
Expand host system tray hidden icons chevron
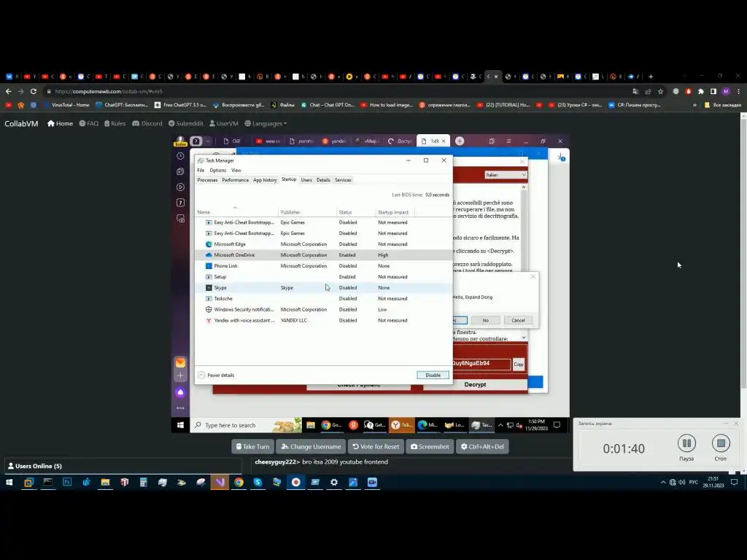coord(662,483)
